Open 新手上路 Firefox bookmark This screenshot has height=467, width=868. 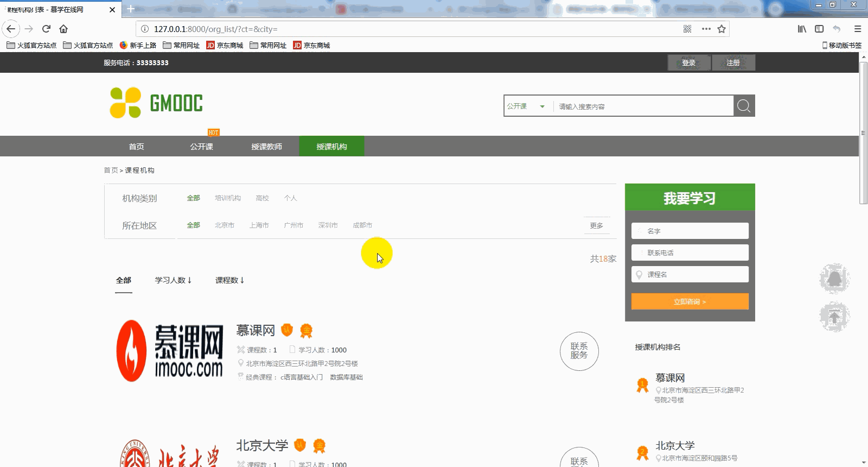tap(138, 46)
